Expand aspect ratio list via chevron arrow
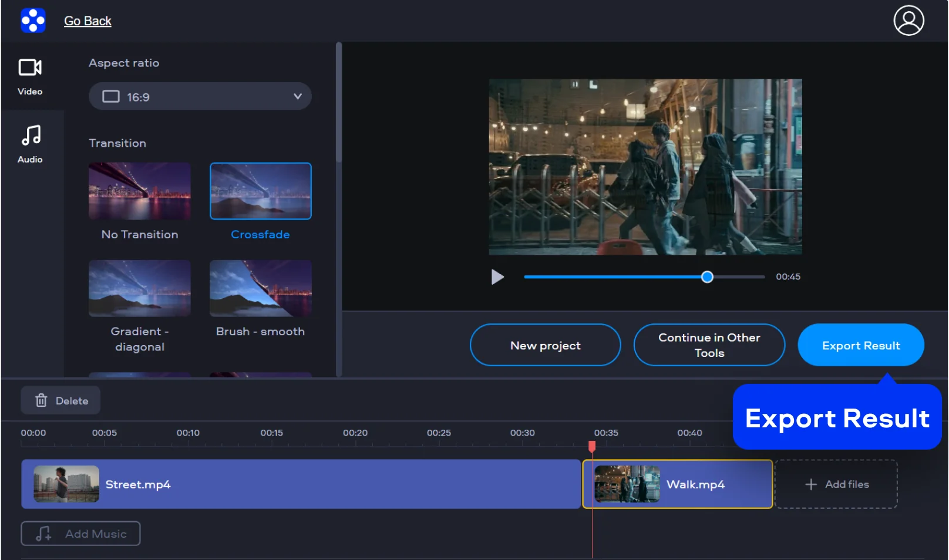Viewport: 949px width, 560px height. pyautogui.click(x=298, y=97)
